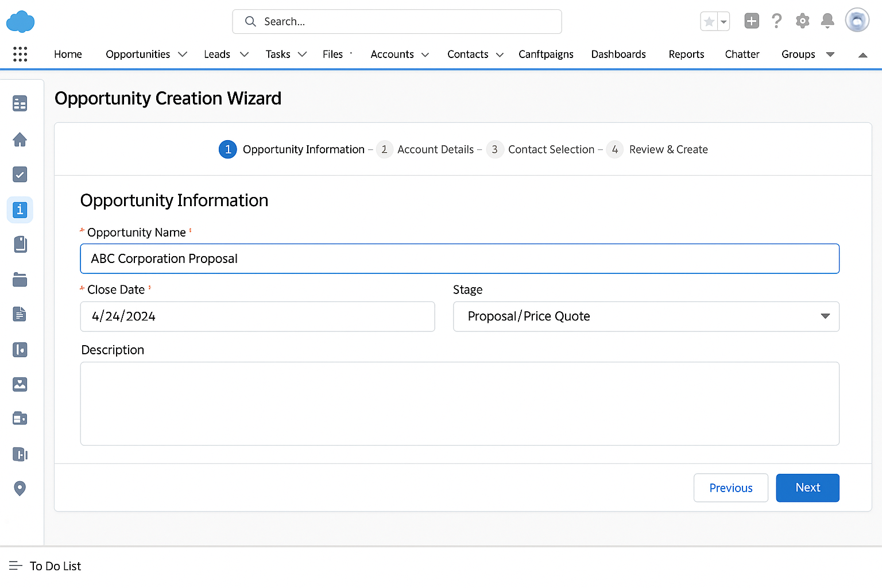882x588 pixels.
Task: Open the folder icon in the left sidebar
Action: click(x=20, y=280)
